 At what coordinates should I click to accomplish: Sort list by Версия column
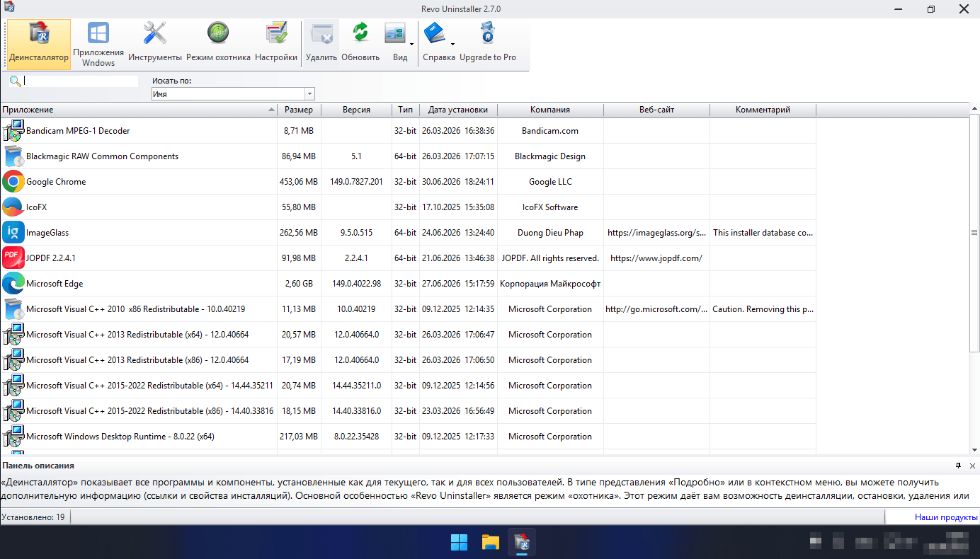click(x=357, y=110)
